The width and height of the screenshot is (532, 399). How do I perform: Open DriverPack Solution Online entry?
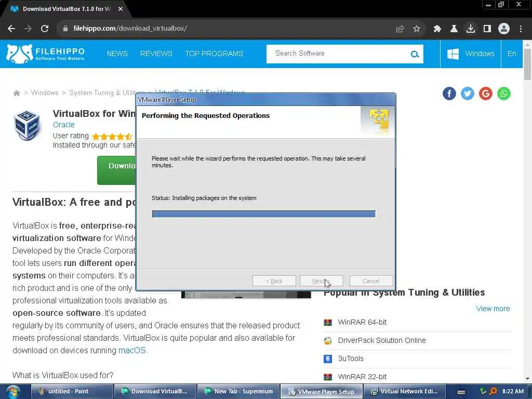(382, 341)
